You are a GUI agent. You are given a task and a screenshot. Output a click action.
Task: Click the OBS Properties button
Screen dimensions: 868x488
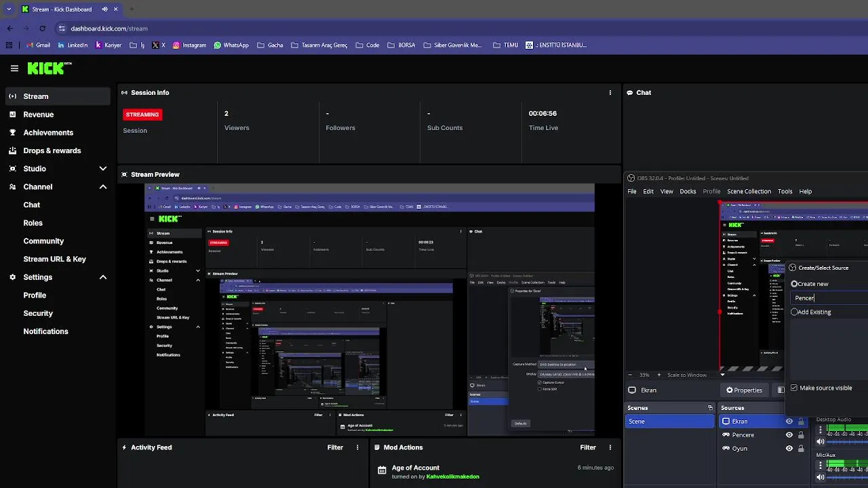tap(744, 390)
